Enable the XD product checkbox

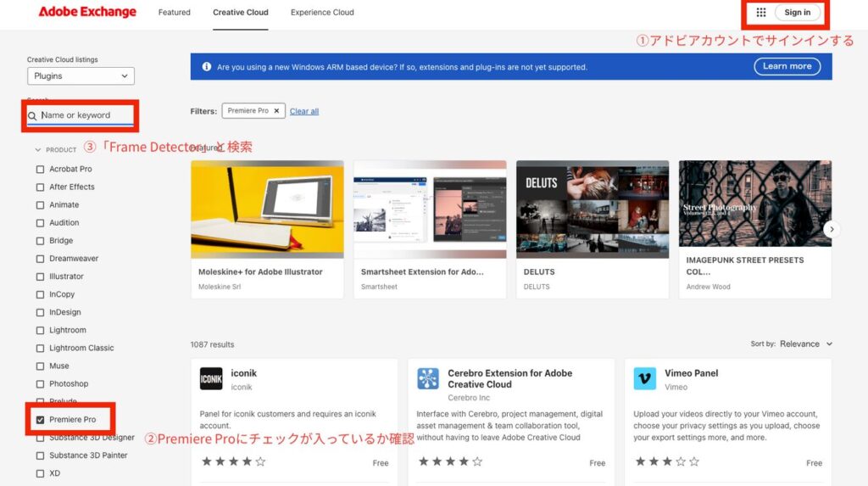click(x=40, y=474)
